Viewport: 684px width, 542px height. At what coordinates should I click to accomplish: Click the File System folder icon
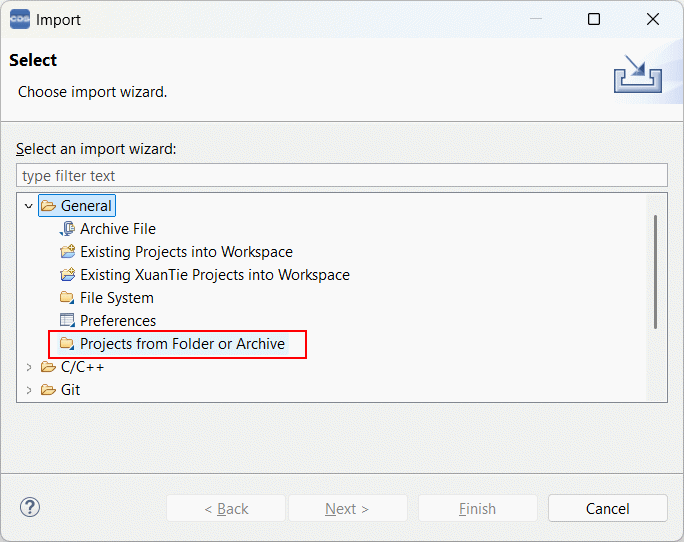coord(68,298)
